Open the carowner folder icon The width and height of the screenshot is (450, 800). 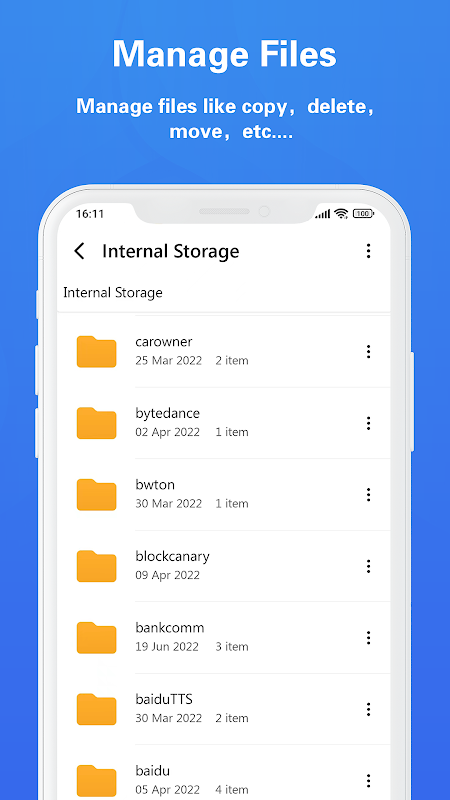pos(96,352)
